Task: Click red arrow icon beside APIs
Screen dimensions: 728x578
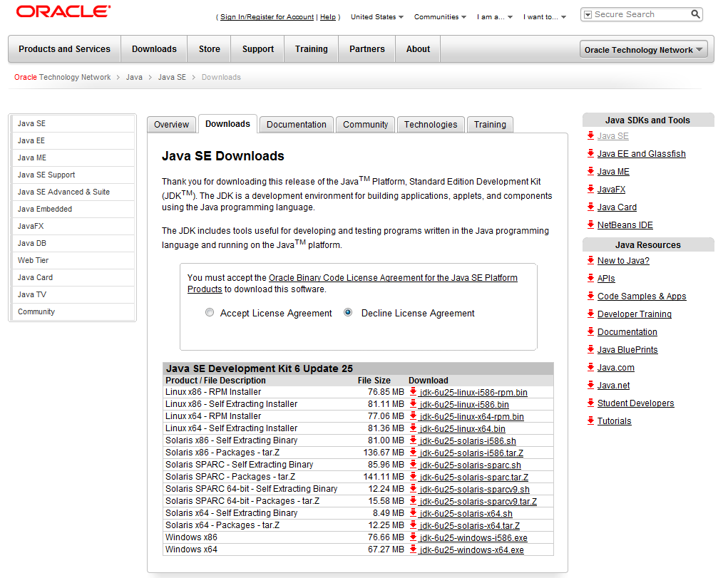Action: click(x=590, y=278)
